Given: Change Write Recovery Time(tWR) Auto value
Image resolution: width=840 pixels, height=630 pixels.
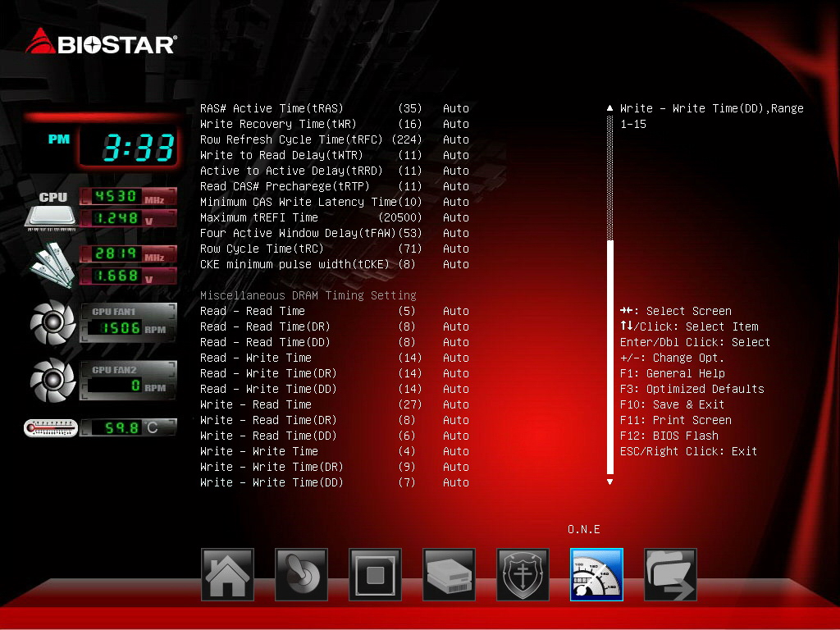Looking at the screenshot, I should tap(456, 124).
